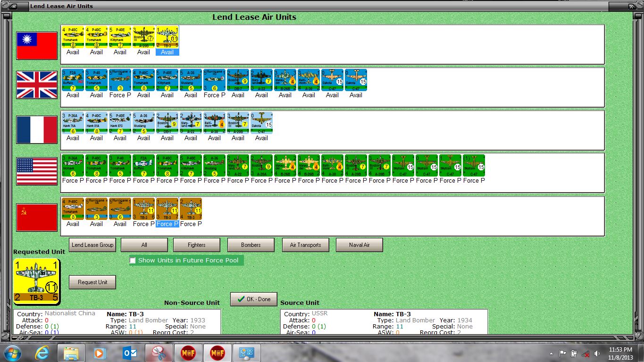Select the French A-36 Mustang counter
644x362 pixels.
(143, 123)
